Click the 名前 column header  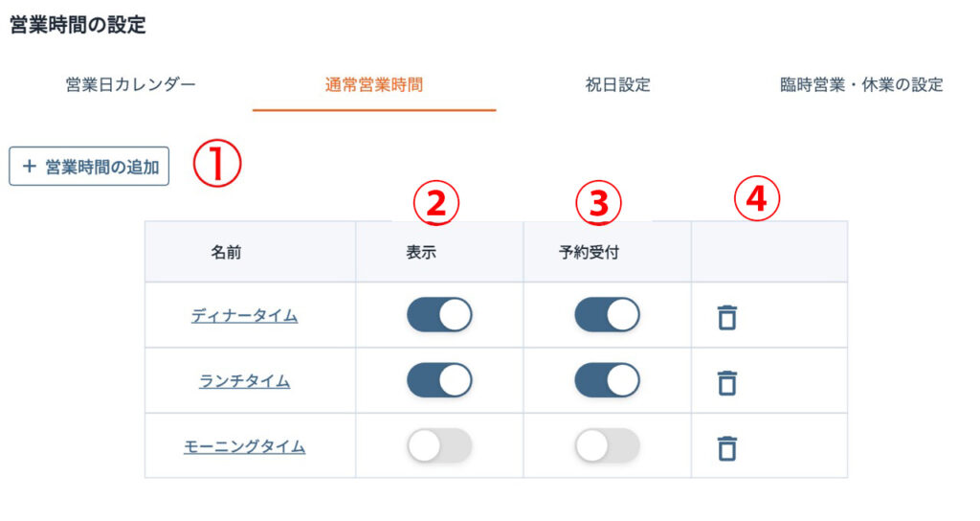(x=227, y=253)
